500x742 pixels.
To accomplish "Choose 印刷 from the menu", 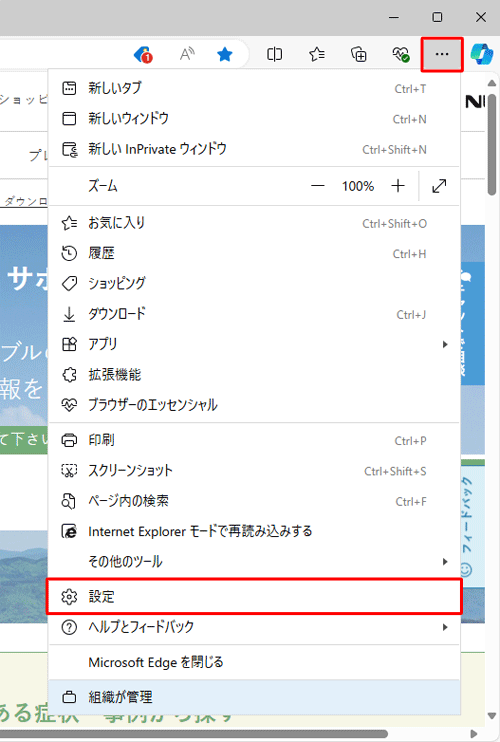I will [x=254, y=440].
